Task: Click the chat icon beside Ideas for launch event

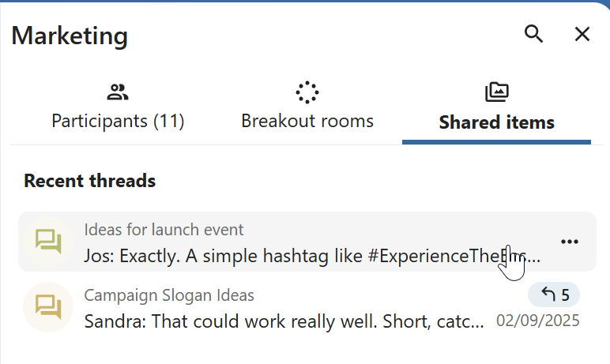Action: (x=48, y=242)
